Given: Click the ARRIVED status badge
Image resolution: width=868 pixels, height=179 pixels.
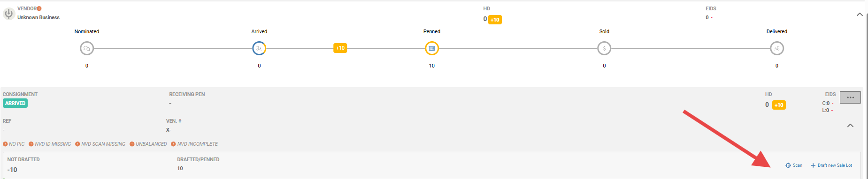Looking at the screenshot, I should pyautogui.click(x=15, y=103).
